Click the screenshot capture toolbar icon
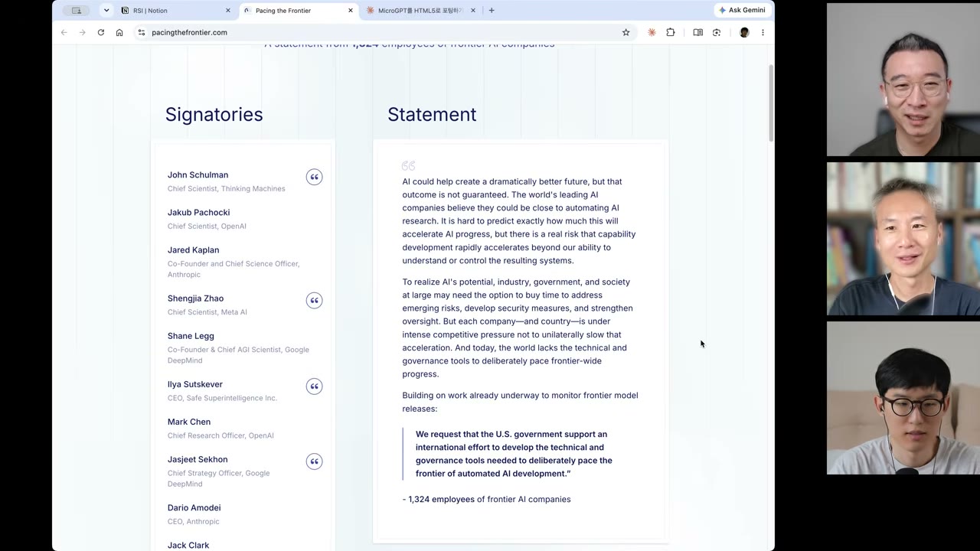This screenshot has width=980, height=551. pyautogui.click(x=717, y=32)
